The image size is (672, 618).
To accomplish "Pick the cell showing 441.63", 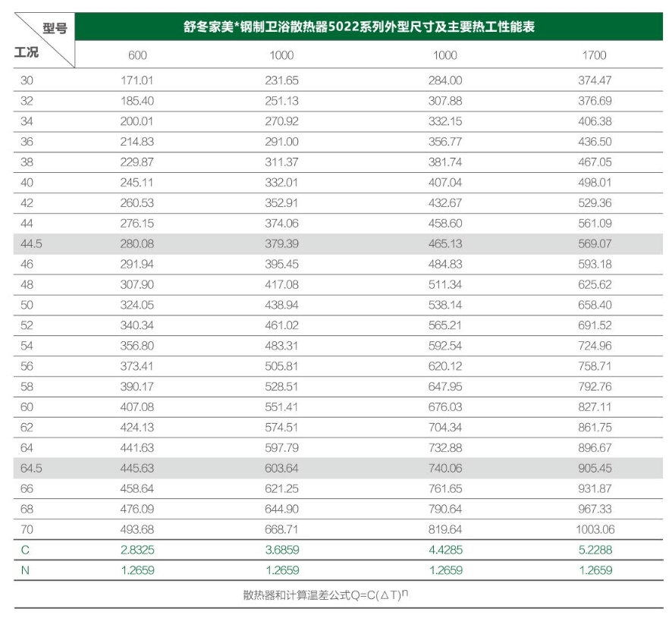I will [137, 448].
